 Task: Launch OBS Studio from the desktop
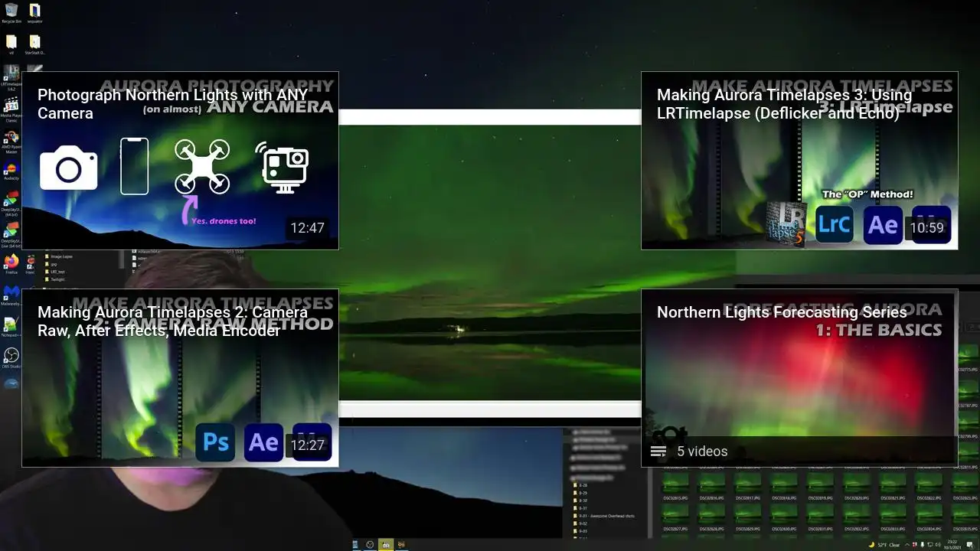click(x=11, y=358)
